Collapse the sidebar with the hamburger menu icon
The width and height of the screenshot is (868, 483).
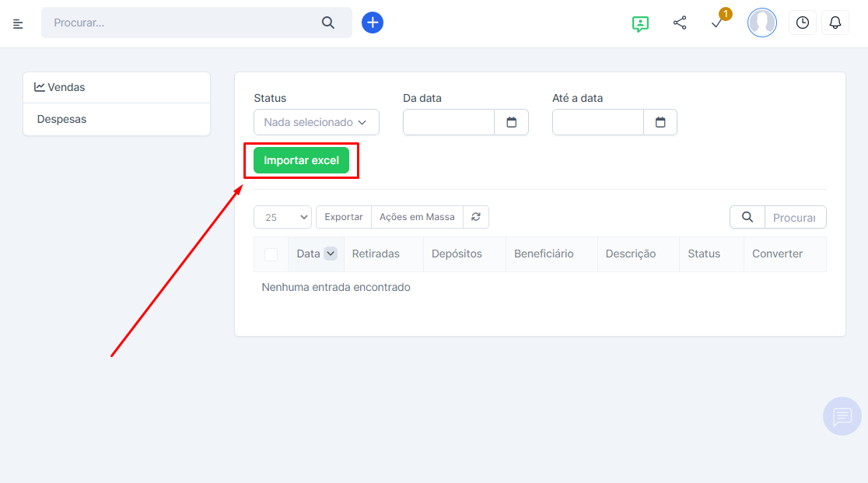18,23
